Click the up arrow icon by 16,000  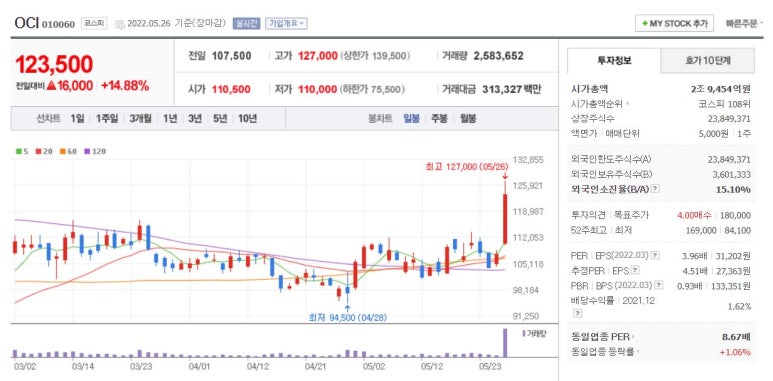(51, 86)
